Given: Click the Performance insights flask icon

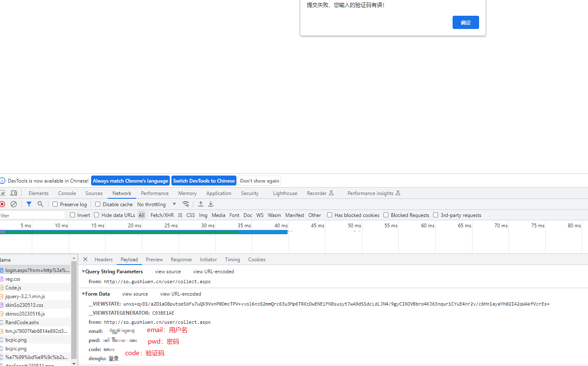Looking at the screenshot, I should coord(398,193).
